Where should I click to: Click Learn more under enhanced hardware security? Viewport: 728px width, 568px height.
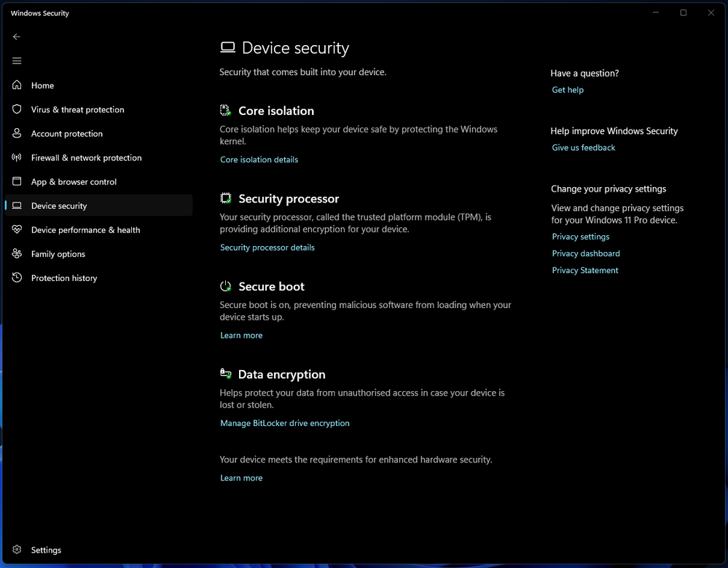tap(241, 478)
